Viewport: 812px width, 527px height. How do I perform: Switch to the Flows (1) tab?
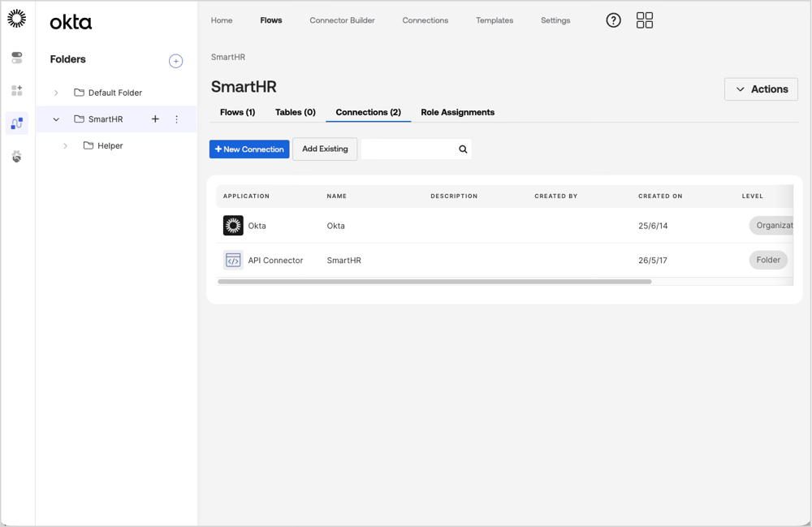pos(237,112)
